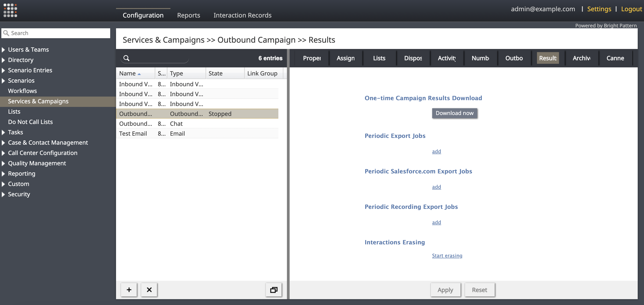Open the Dispositions tab
The width and height of the screenshot is (644, 305).
[x=413, y=58]
